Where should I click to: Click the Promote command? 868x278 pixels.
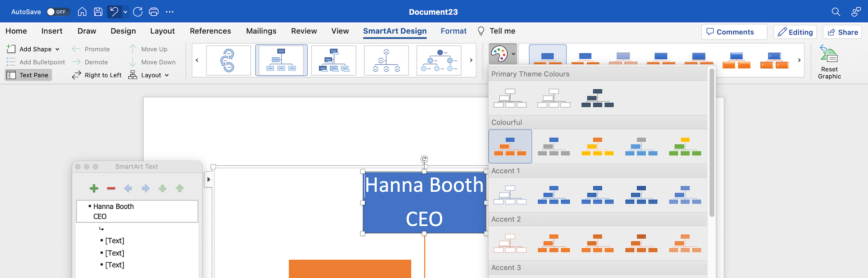click(x=91, y=49)
